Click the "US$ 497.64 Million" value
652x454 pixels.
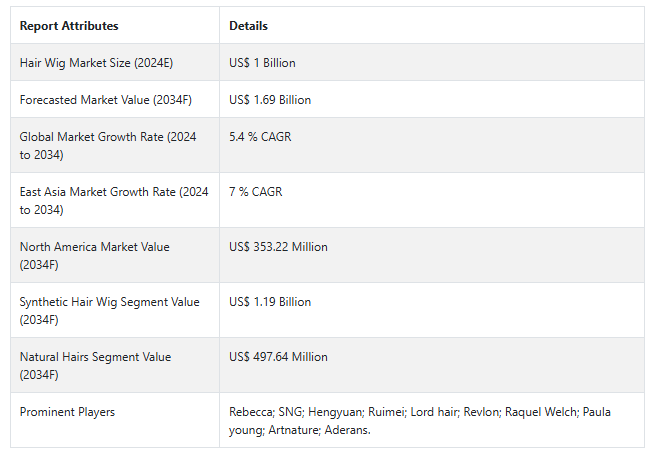coord(278,357)
